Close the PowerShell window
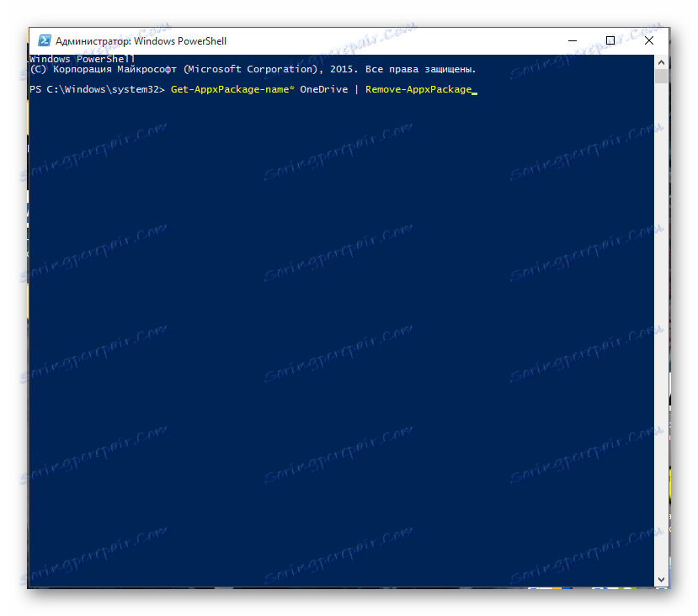 point(648,40)
